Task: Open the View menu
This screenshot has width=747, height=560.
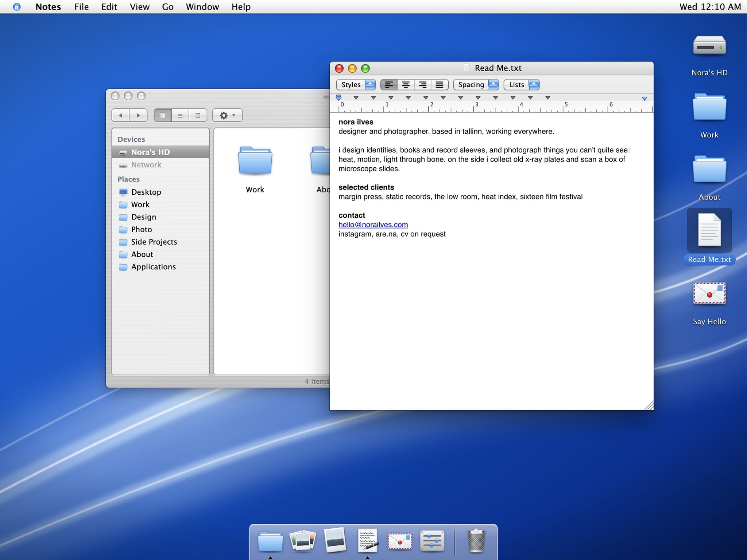Action: click(140, 7)
